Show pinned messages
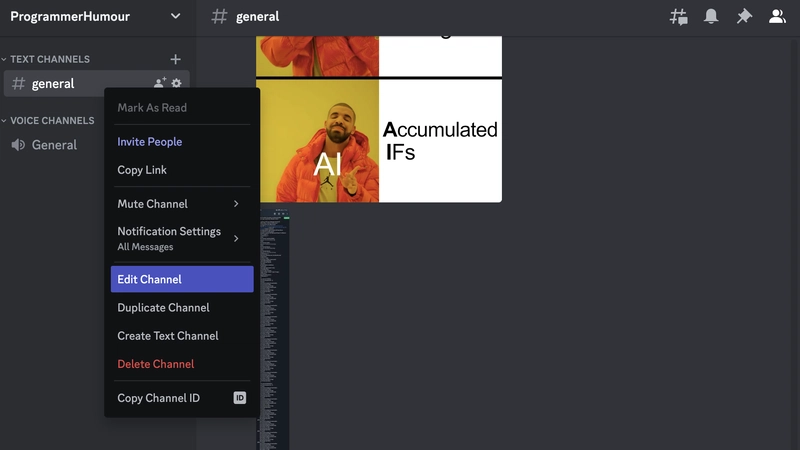The image size is (800, 450). [744, 16]
